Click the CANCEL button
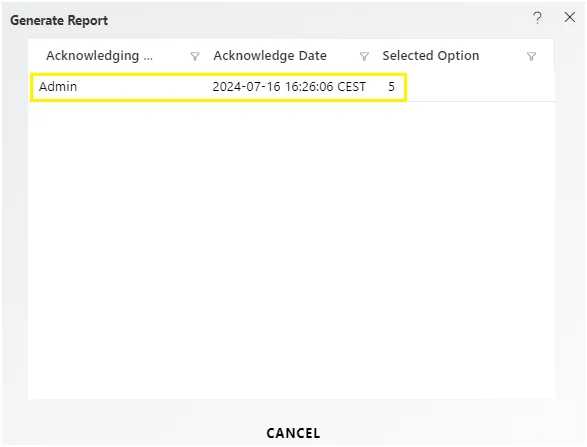 click(293, 433)
